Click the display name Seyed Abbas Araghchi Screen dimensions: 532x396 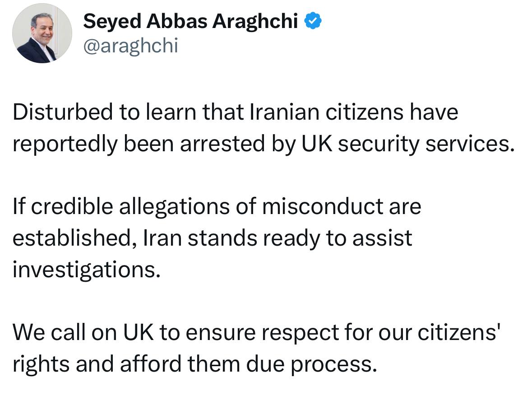click(190, 21)
